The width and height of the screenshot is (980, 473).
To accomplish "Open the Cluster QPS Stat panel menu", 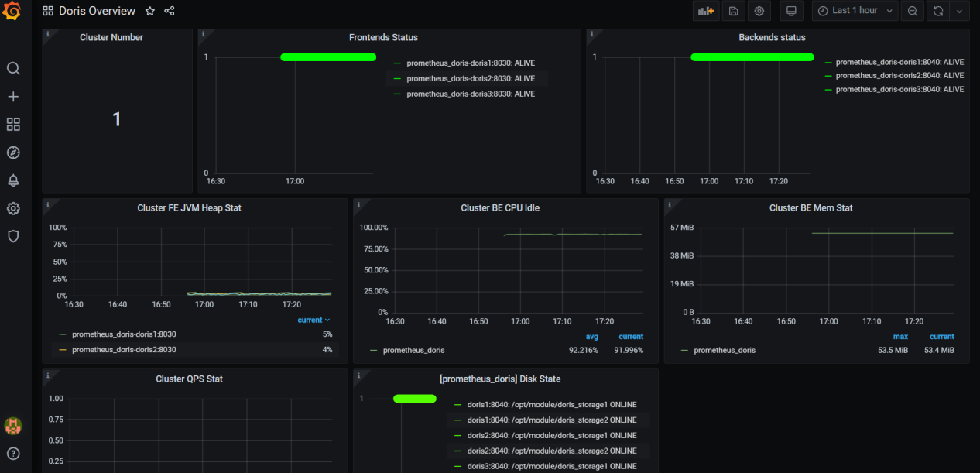I will [189, 379].
